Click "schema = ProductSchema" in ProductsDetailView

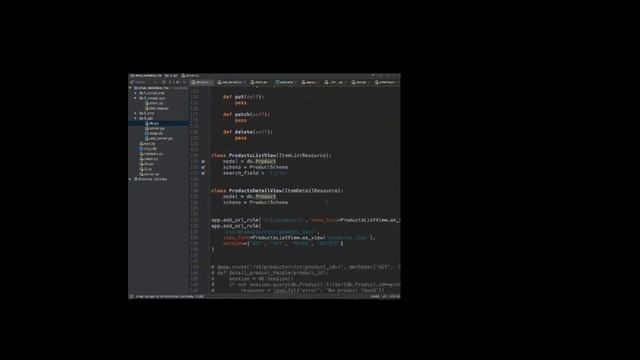coord(255,202)
